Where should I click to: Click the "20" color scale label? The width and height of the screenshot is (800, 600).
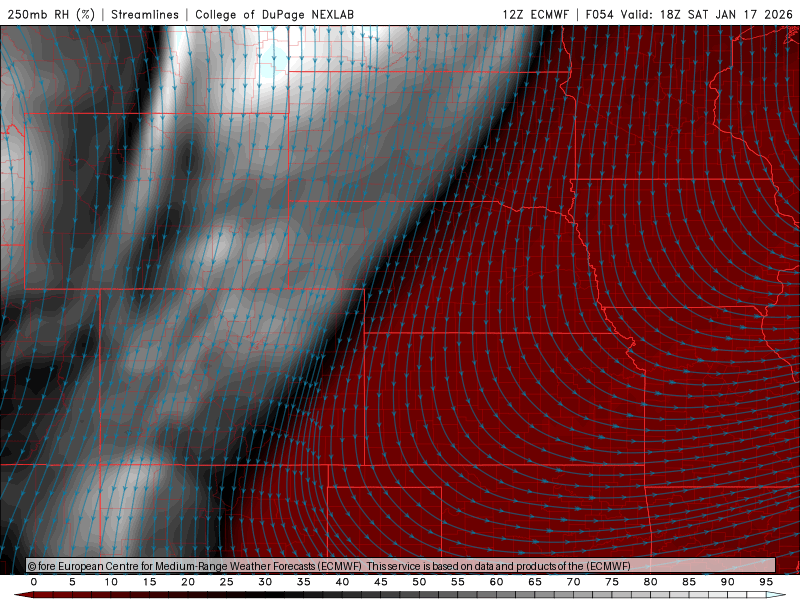[188, 582]
